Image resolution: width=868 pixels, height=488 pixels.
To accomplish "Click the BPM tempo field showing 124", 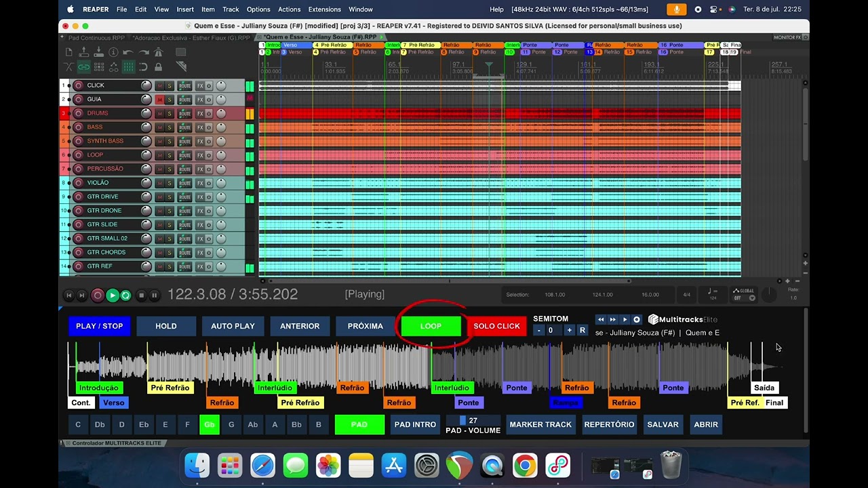I will coord(713,294).
